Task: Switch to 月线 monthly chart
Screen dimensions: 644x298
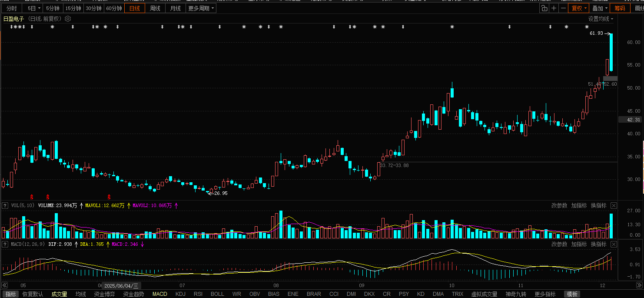Action: click(x=176, y=8)
